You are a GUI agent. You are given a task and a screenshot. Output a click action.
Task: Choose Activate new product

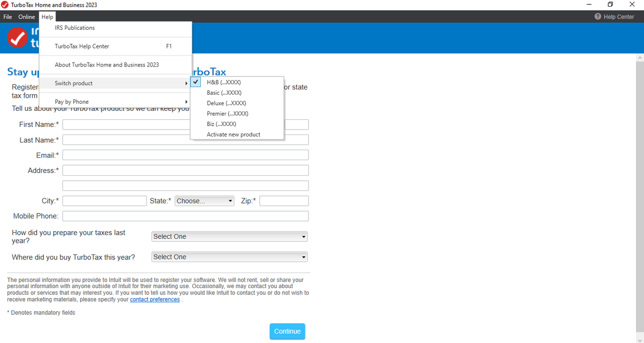click(x=237, y=134)
